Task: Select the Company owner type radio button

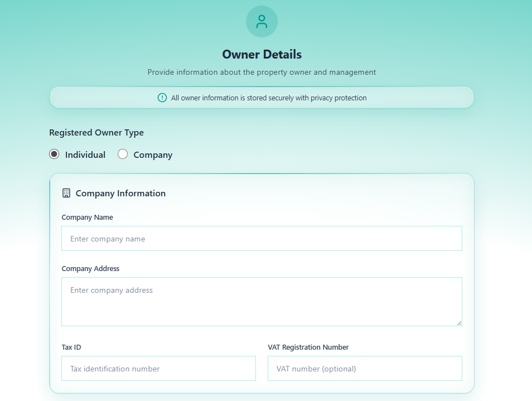Action: click(123, 154)
